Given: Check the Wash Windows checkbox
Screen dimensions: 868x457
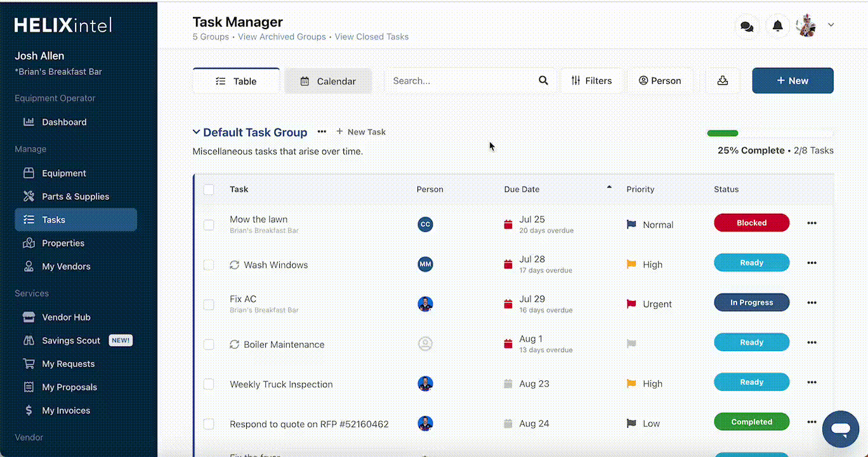Looking at the screenshot, I should click(209, 265).
